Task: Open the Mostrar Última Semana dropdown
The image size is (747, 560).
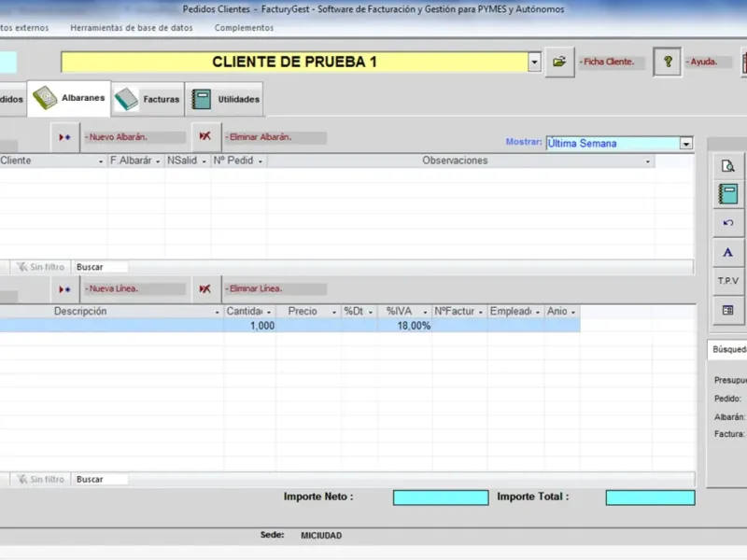Action: click(686, 144)
